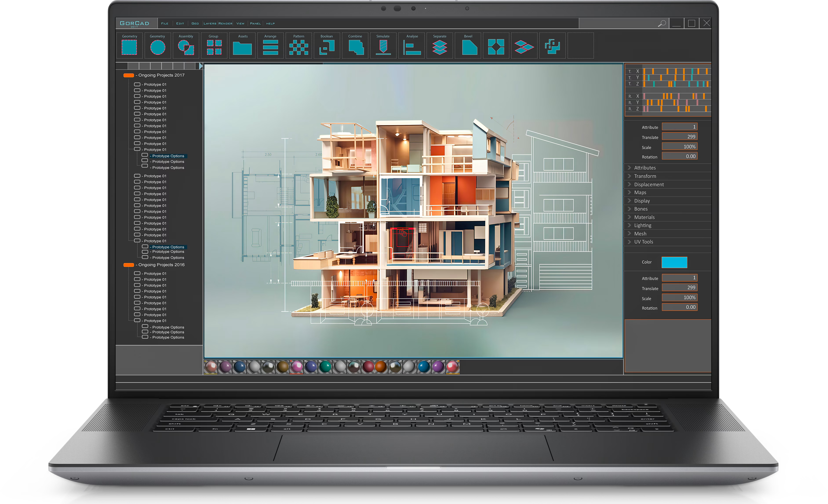Image resolution: width=828 pixels, height=504 pixels.
Task: Click the search input box in the title bar
Action: point(624,23)
